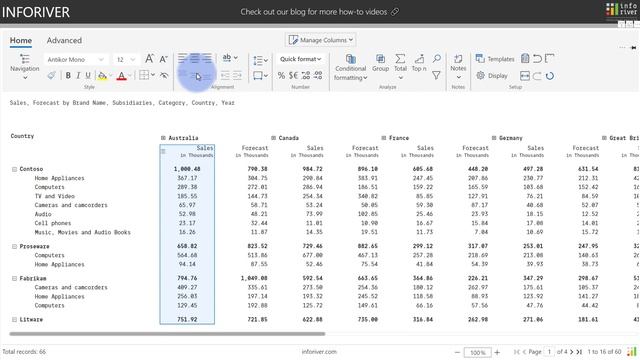
Task: Collapse the Germany column group
Action: point(494,138)
